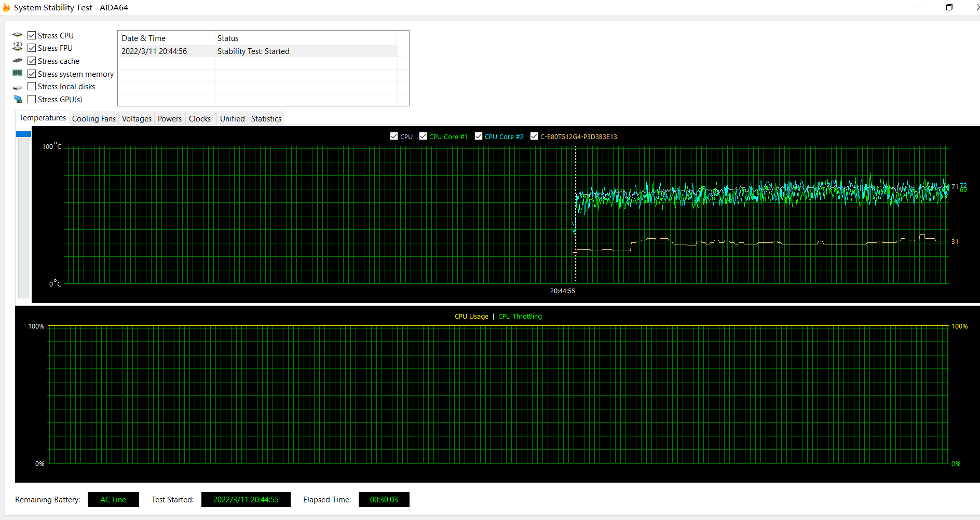Click the cache chip icon

click(17, 61)
